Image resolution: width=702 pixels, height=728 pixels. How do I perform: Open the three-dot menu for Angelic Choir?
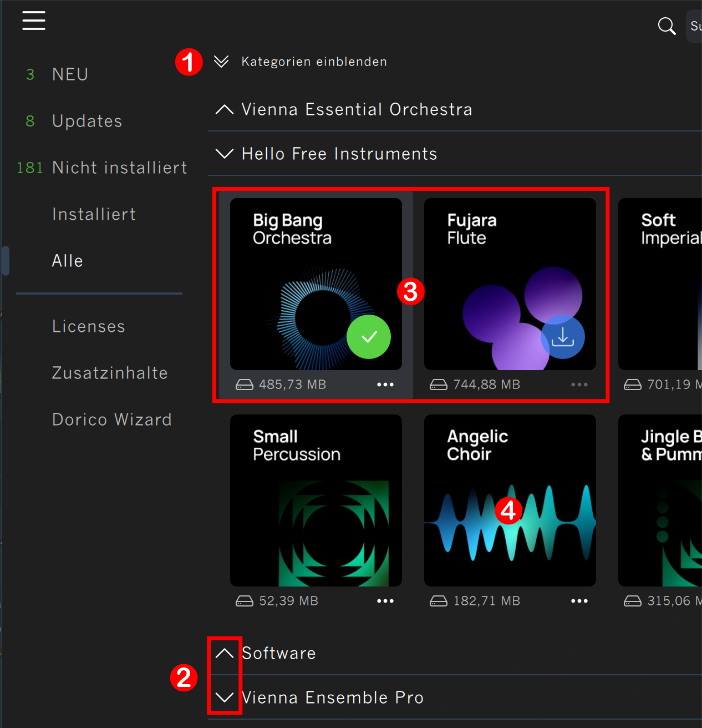pos(579,601)
